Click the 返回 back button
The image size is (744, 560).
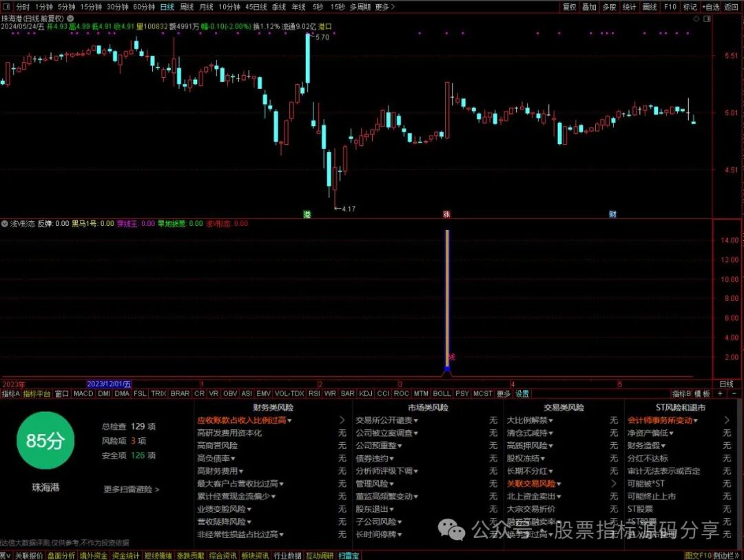[731, 7]
